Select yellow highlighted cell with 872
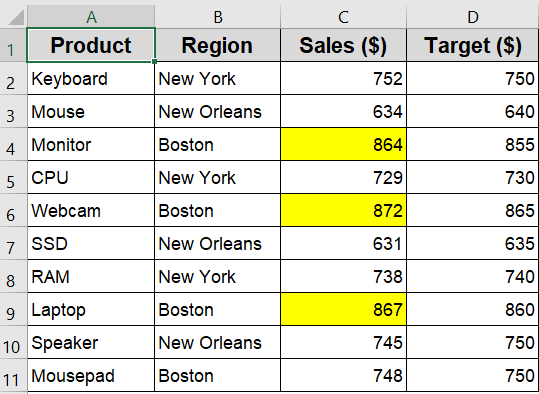The width and height of the screenshot is (539, 394). pos(343,210)
